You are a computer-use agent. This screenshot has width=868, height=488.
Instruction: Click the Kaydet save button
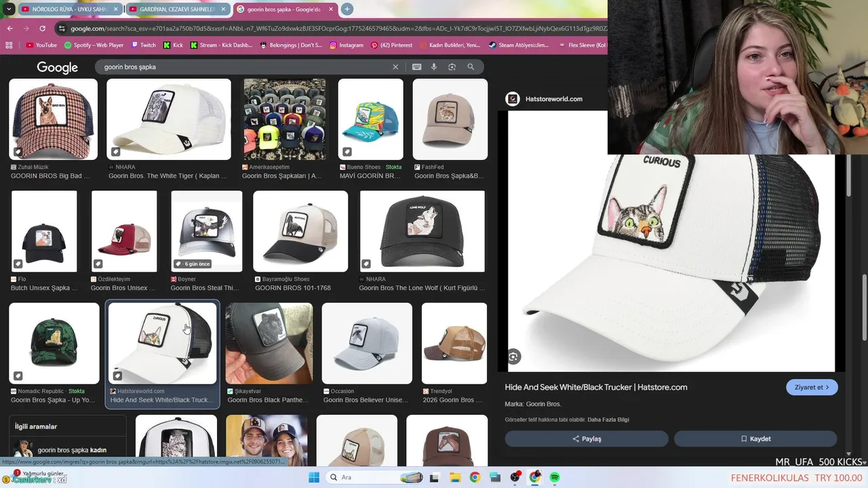(755, 439)
